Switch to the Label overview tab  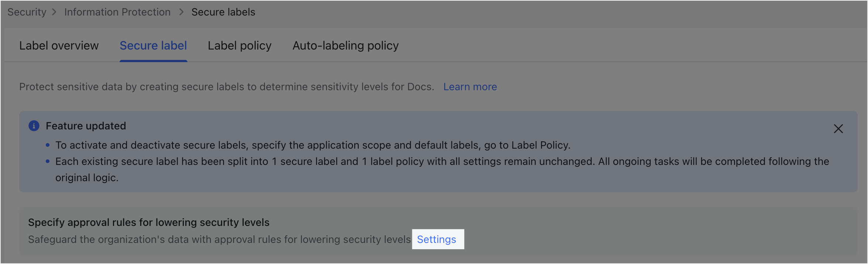click(59, 45)
